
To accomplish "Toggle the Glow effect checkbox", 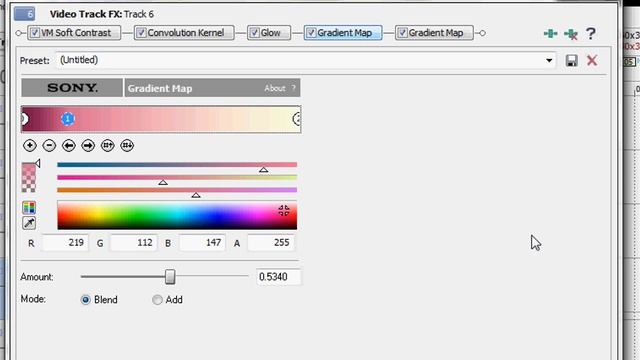I will click(x=254, y=33).
